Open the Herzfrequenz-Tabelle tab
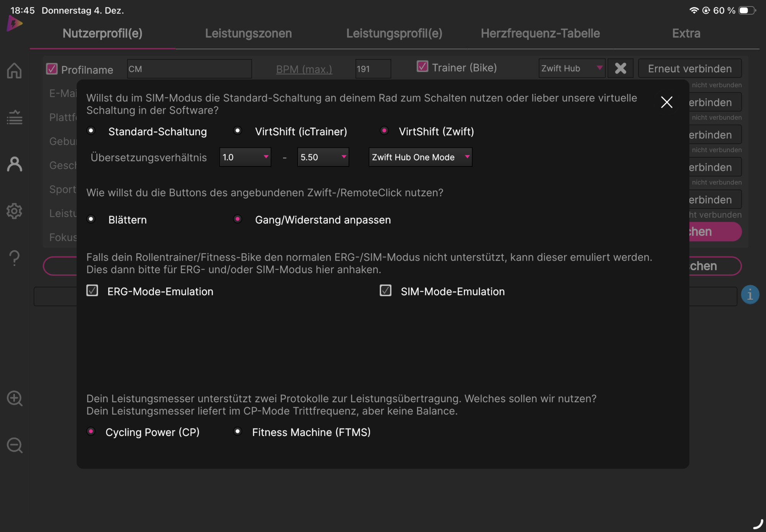 click(540, 34)
